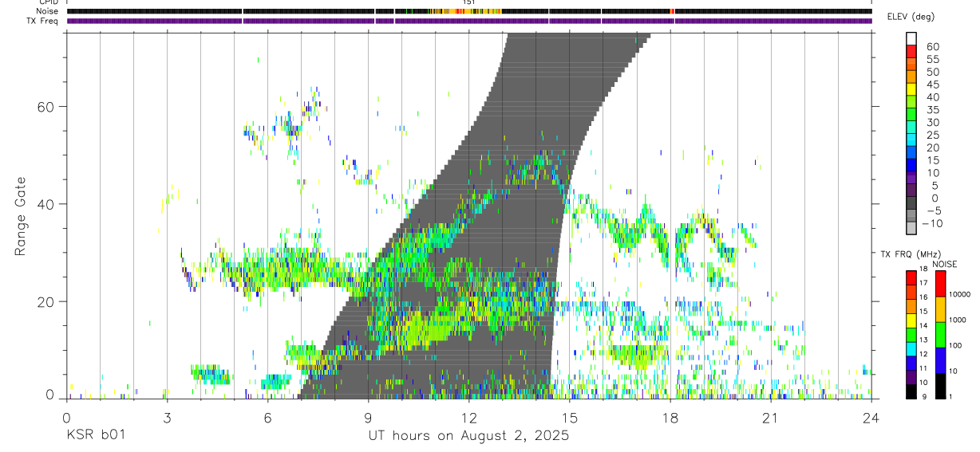Click the '10000' label on the NOISE scale
980x452 pixels.
pyautogui.click(x=960, y=294)
